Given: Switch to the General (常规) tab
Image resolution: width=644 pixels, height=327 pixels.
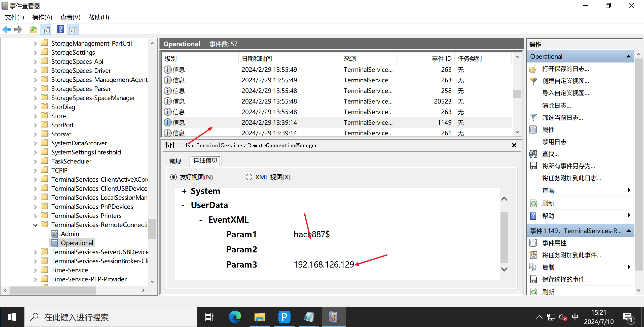Looking at the screenshot, I should (x=175, y=161).
